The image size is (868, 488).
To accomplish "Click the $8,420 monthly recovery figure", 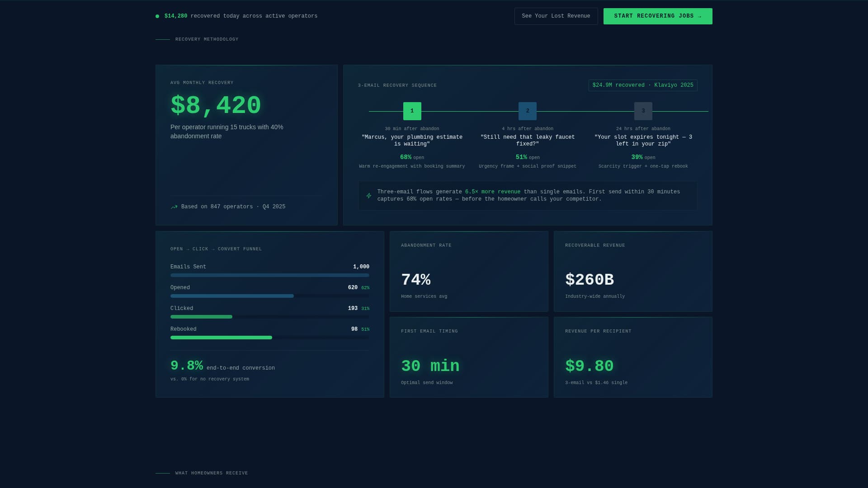I will point(216,106).
